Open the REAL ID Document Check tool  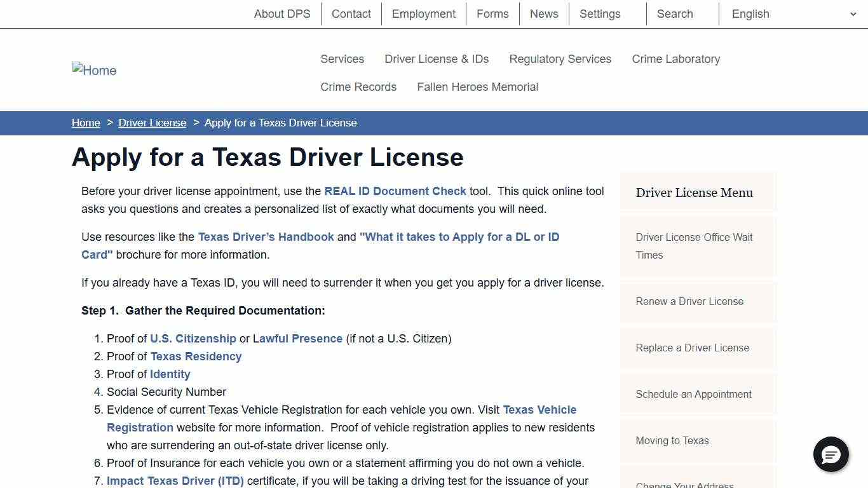[395, 191]
